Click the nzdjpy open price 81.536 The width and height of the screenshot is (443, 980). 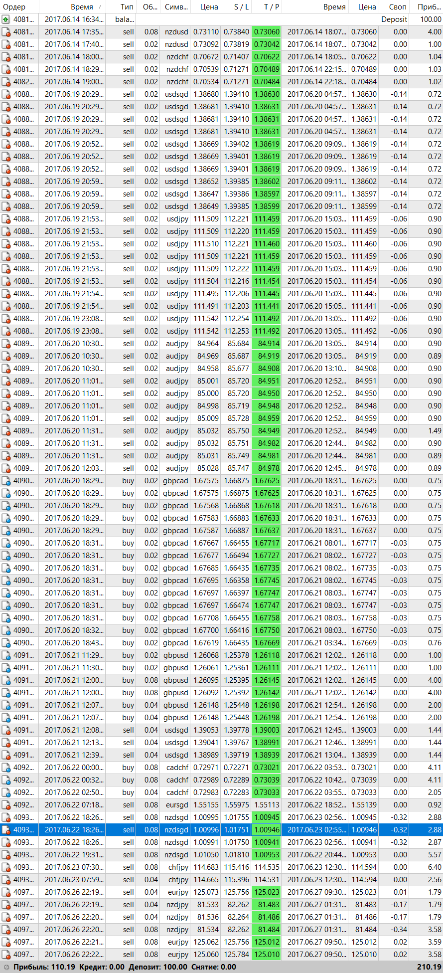tap(208, 917)
